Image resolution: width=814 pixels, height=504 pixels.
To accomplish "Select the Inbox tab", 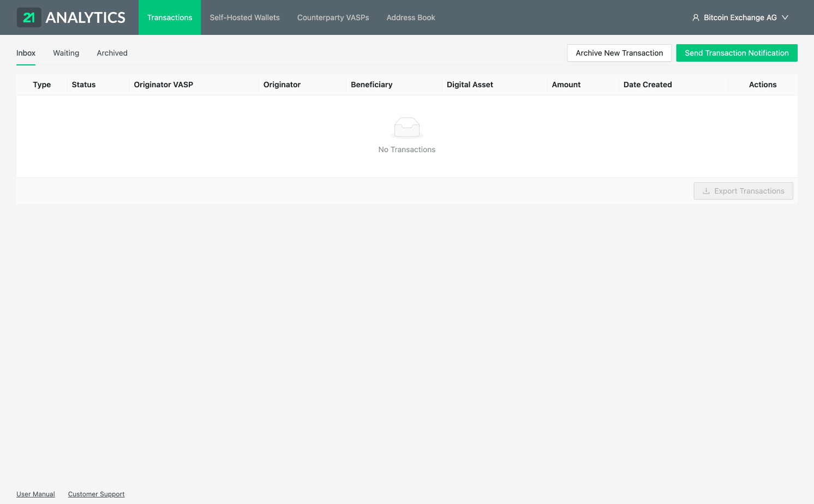I will click(26, 53).
